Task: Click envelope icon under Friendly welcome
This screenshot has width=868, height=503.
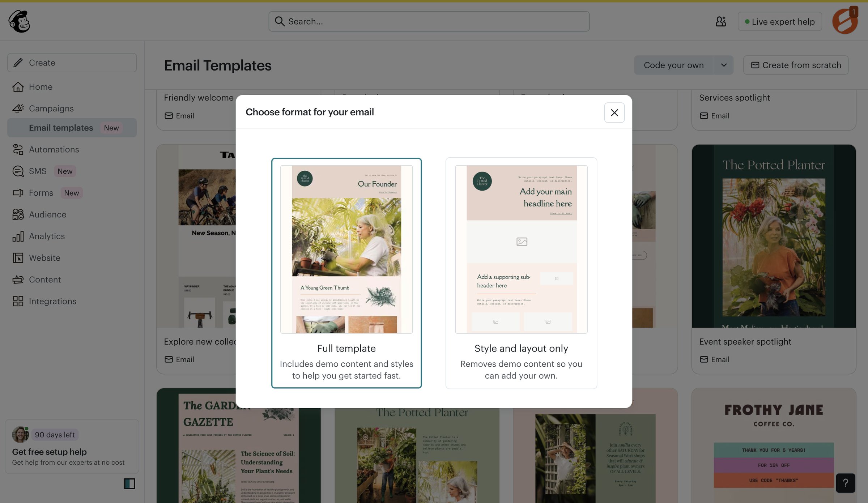Action: click(169, 116)
